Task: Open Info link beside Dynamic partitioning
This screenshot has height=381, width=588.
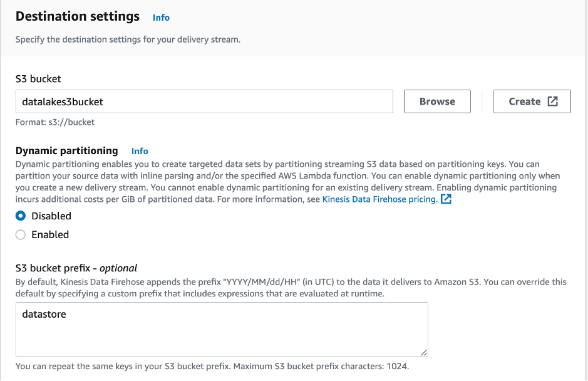Action: point(140,151)
